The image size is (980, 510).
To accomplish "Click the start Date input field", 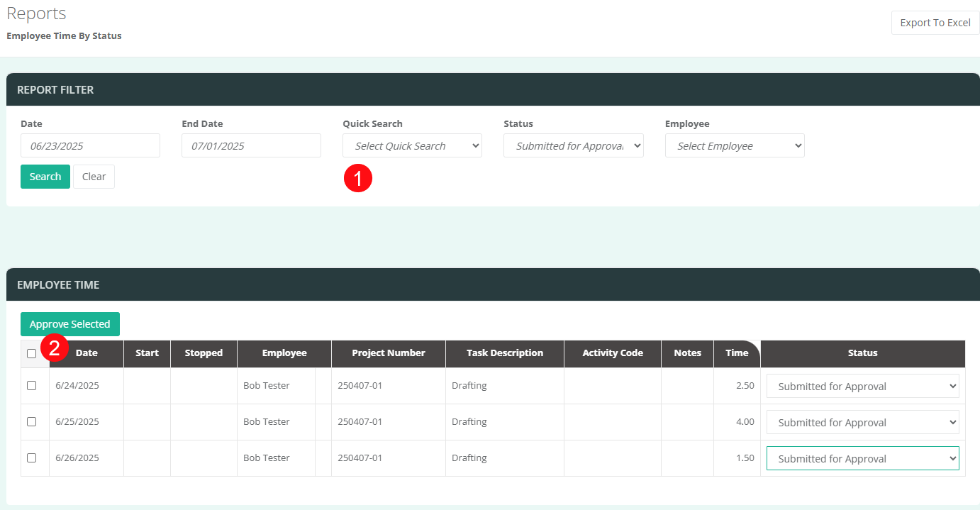I will point(90,145).
